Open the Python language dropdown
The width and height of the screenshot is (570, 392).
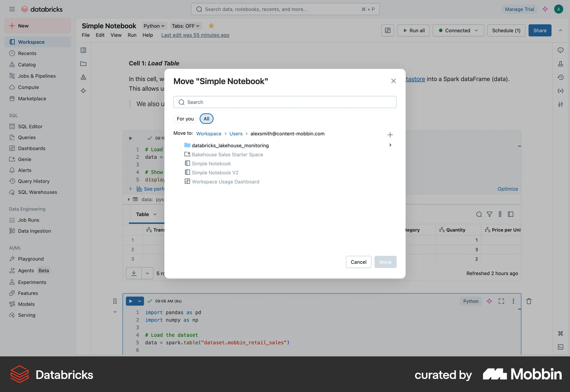pos(154,26)
